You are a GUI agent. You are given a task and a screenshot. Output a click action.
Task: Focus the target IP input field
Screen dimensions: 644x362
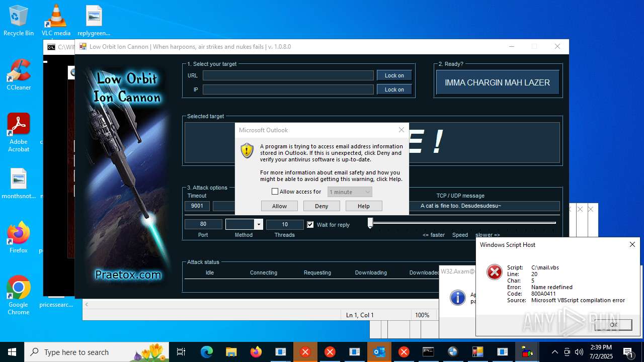(x=288, y=89)
